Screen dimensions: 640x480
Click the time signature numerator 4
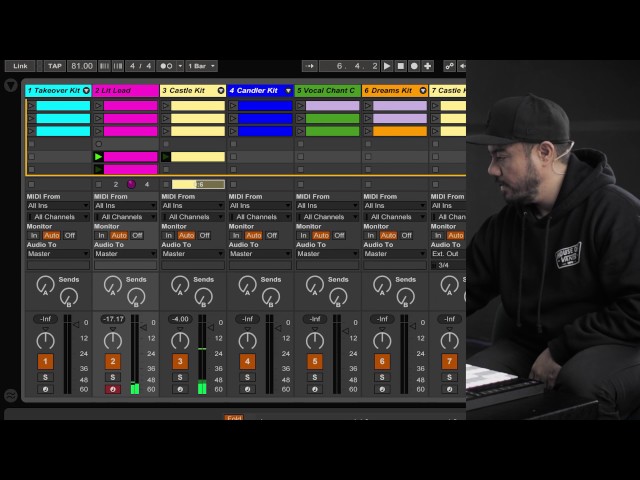coord(132,66)
